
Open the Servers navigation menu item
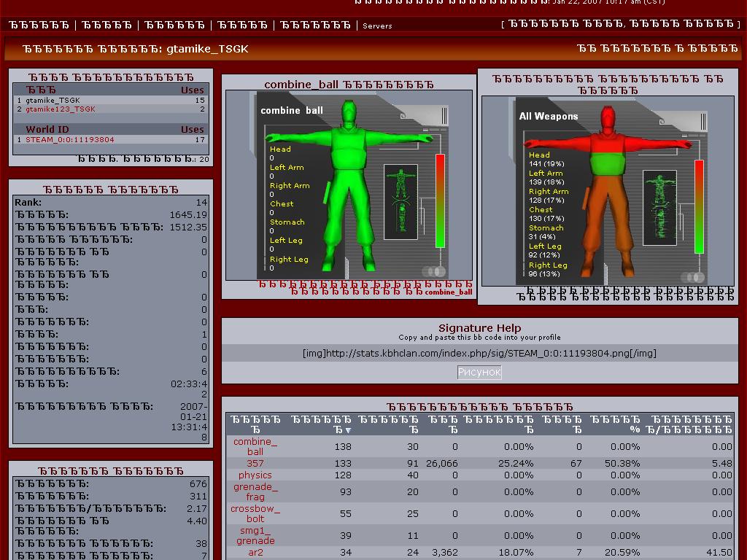click(377, 25)
